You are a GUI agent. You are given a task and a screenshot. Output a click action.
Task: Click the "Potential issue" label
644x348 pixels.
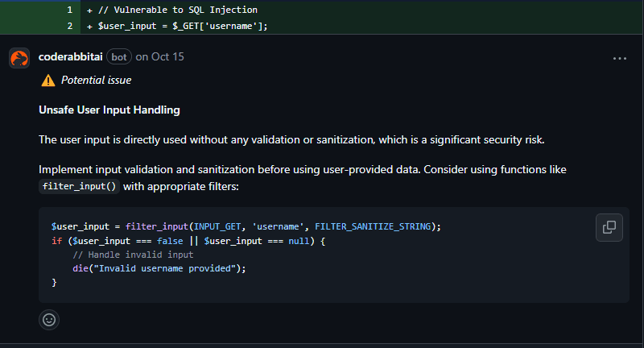point(96,81)
